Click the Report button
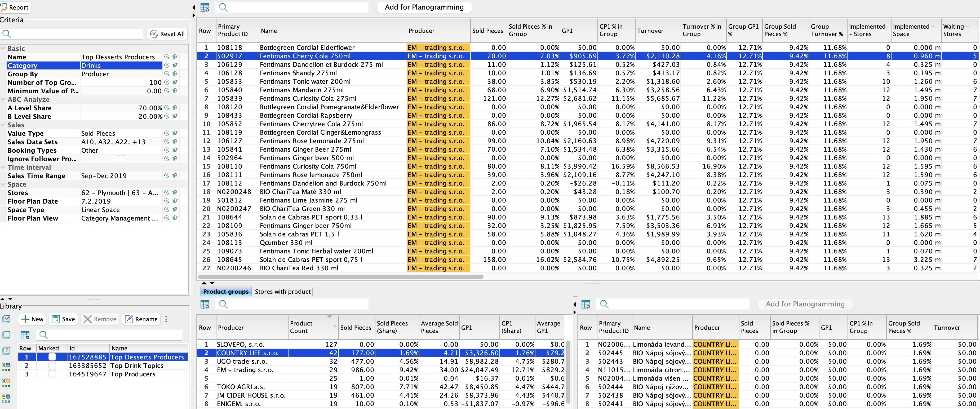 [15, 7]
